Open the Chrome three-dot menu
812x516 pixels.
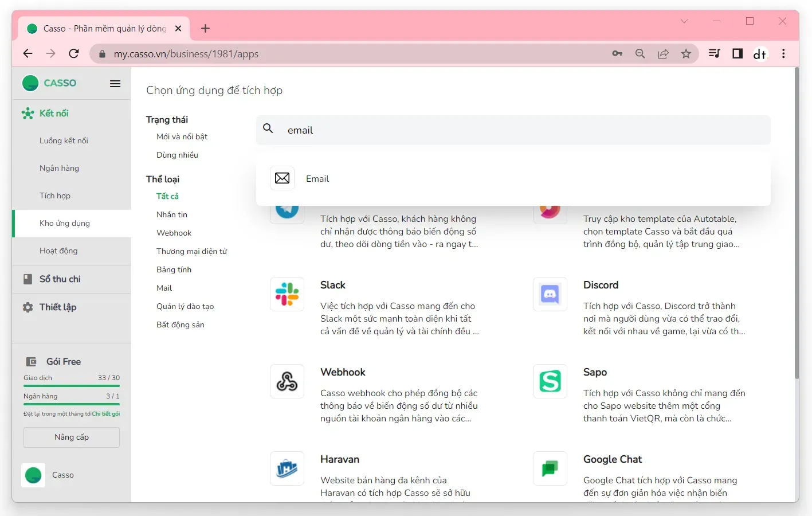click(x=783, y=54)
